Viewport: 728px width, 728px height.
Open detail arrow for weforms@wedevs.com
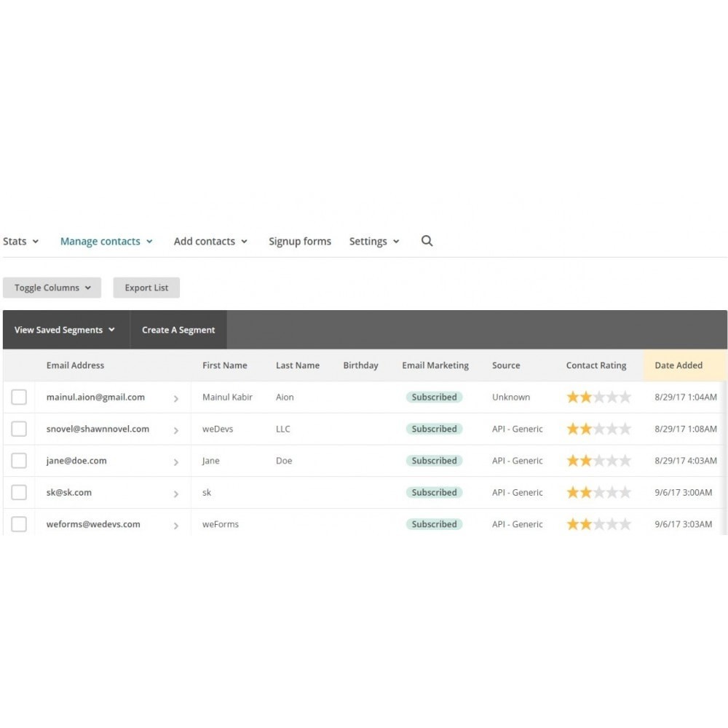176,526
